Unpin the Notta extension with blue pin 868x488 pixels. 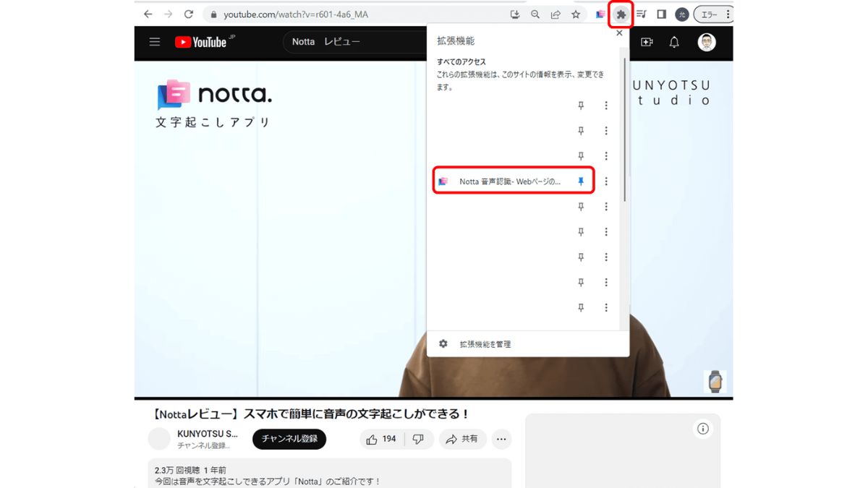[580, 181]
